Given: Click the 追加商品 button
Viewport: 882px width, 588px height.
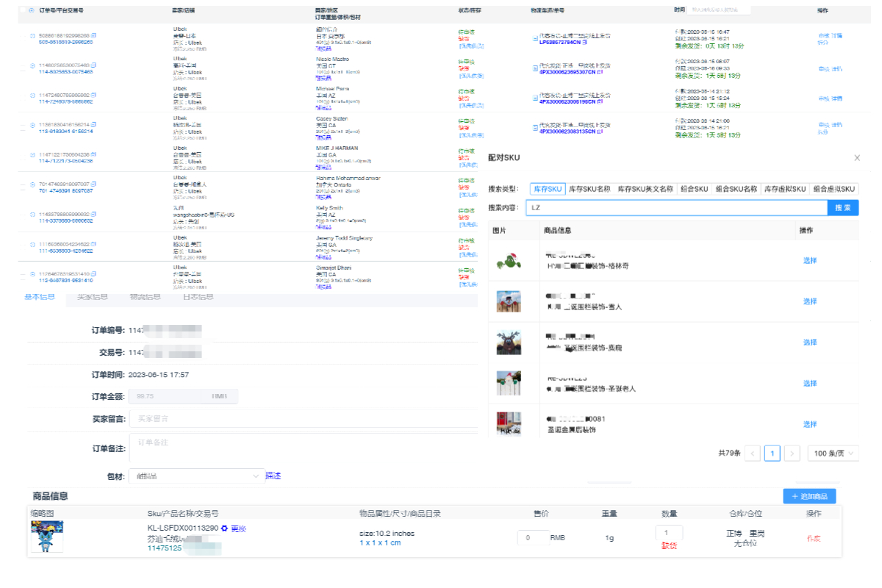Looking at the screenshot, I should pyautogui.click(x=809, y=497).
